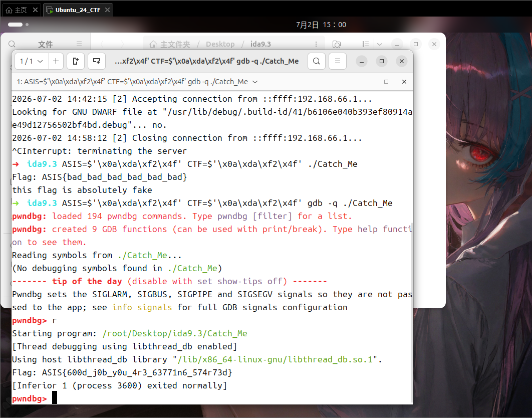
Task: Click '[Inferior 1 (process 3600) exited normally]'
Action: (x=119, y=385)
